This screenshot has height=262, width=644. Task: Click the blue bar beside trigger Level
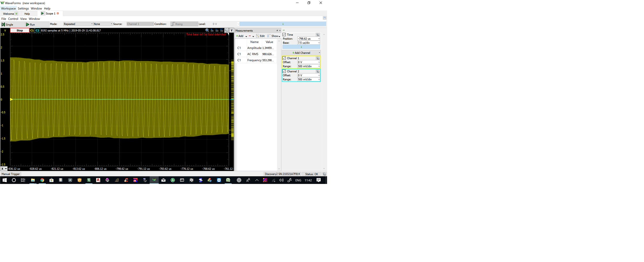click(x=283, y=24)
